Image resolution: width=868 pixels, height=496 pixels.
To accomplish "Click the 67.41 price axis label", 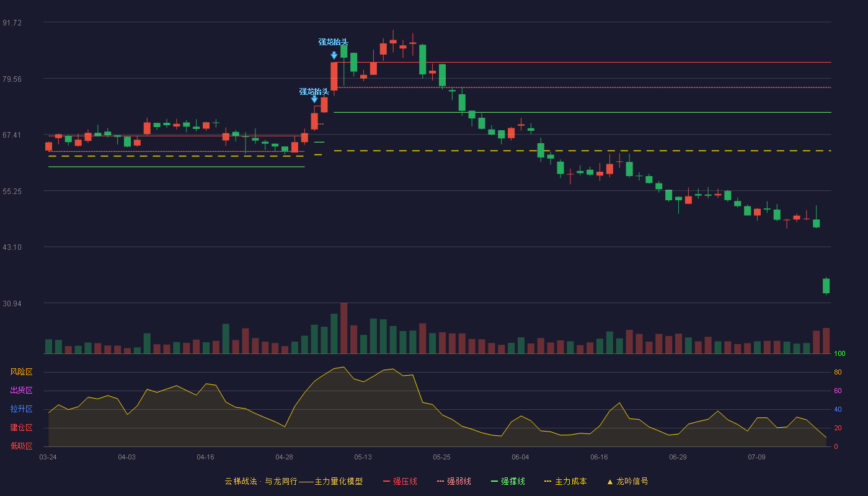I will click(12, 135).
